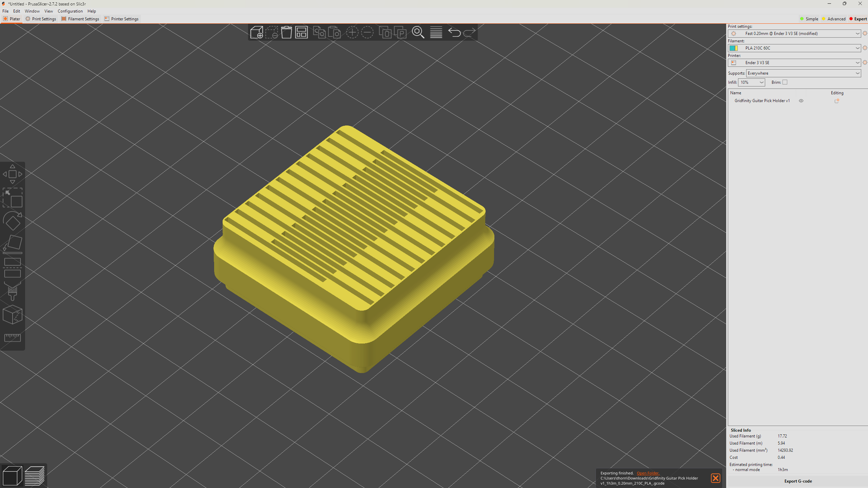Enable the Brim checkbox
This screenshot has height=488, width=868.
point(785,82)
